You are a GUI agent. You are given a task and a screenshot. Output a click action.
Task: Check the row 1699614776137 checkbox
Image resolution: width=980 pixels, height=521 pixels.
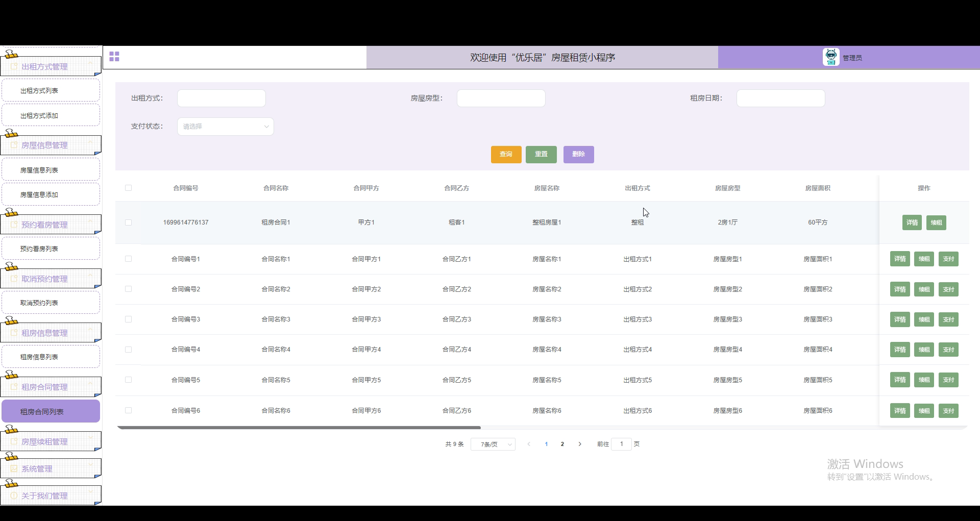point(128,222)
